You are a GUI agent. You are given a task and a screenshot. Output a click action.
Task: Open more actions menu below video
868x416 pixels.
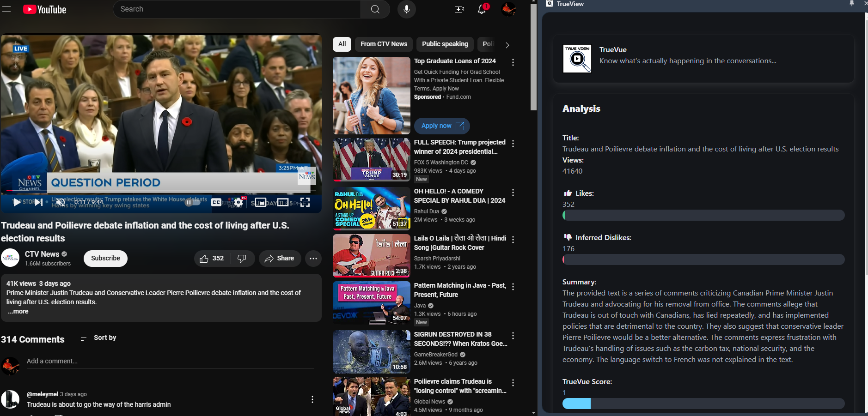(313, 259)
